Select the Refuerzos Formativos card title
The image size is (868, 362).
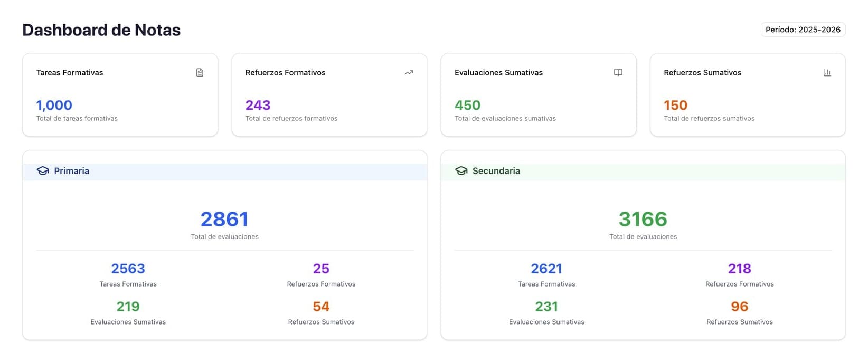[286, 73]
